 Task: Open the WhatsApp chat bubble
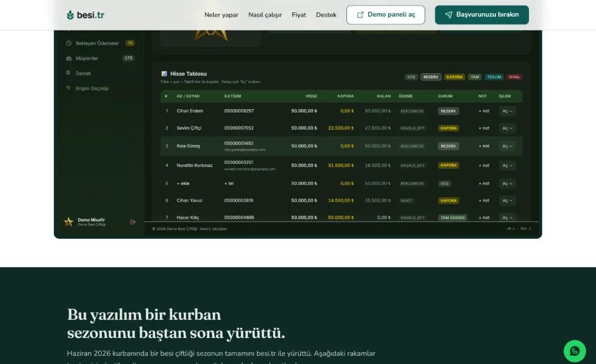point(574,351)
